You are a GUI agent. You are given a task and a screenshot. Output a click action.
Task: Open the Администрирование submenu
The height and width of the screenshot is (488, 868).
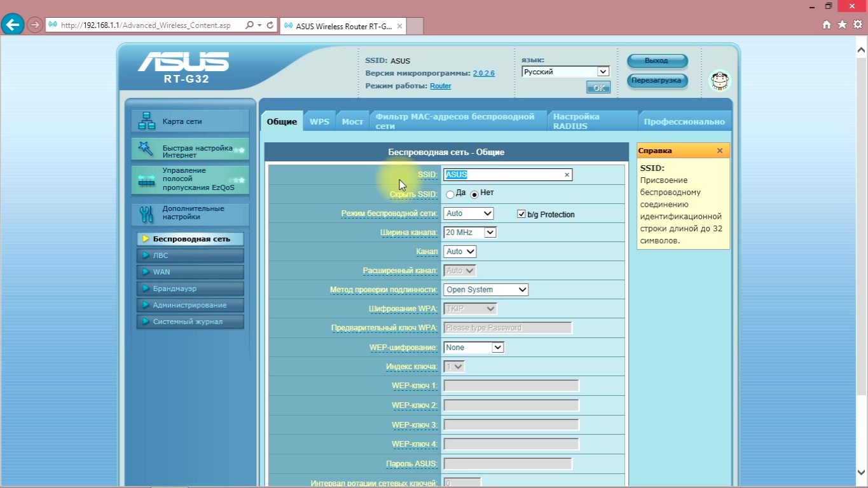pyautogui.click(x=190, y=305)
